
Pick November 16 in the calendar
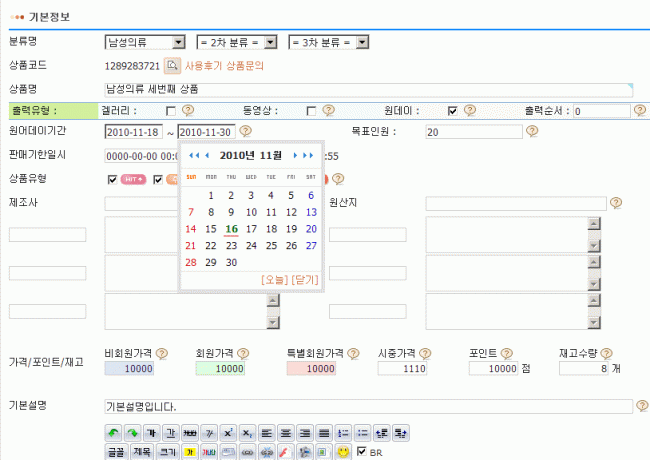(x=231, y=228)
